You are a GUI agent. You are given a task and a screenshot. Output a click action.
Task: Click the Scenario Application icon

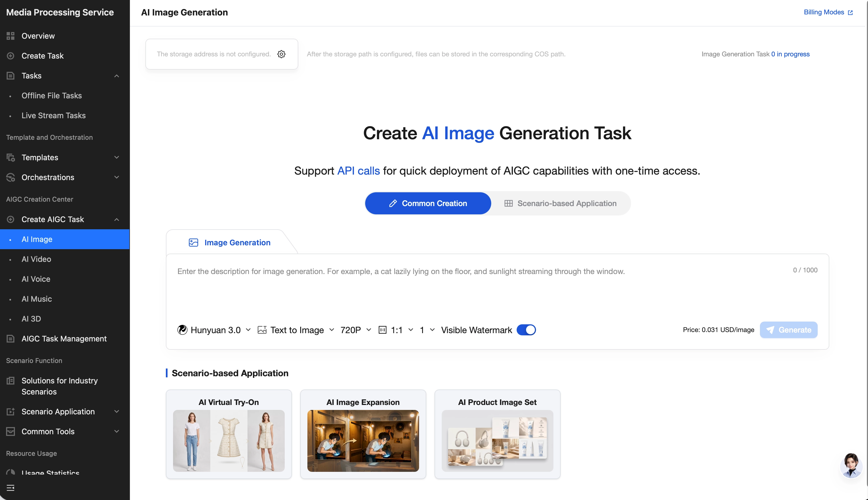11,411
